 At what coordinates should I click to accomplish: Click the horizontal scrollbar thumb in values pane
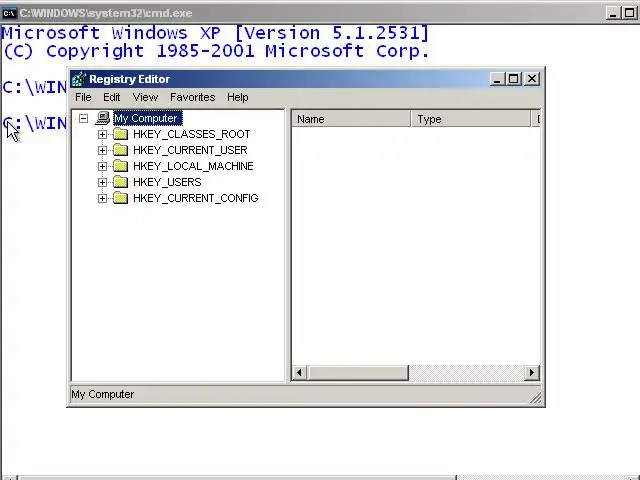click(x=358, y=372)
